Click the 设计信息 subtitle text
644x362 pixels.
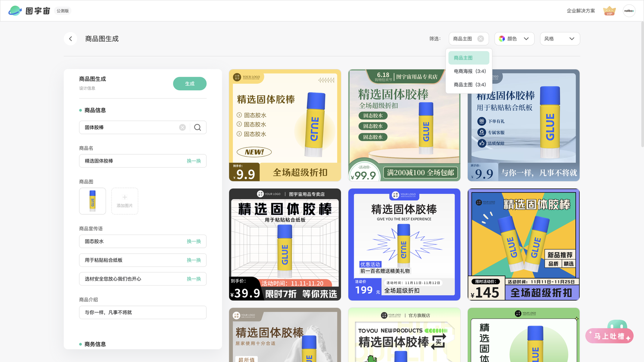87,88
